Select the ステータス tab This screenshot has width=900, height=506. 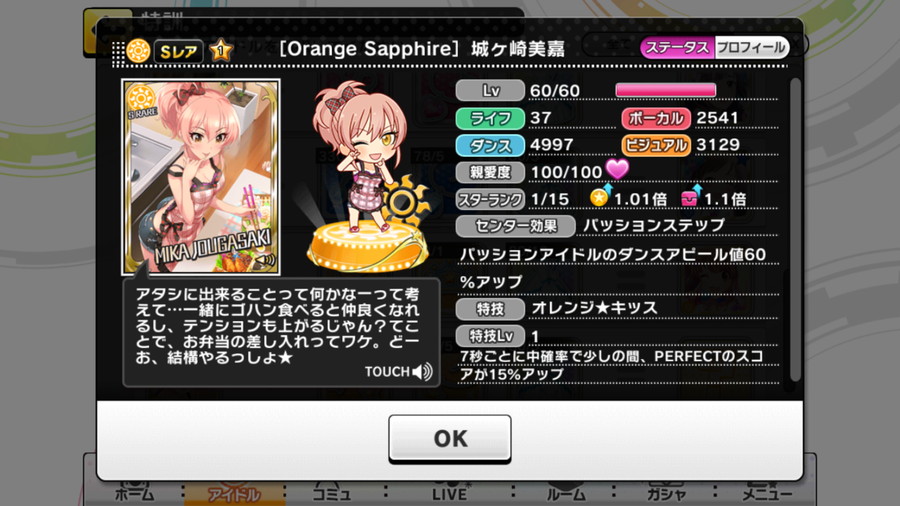(678, 48)
